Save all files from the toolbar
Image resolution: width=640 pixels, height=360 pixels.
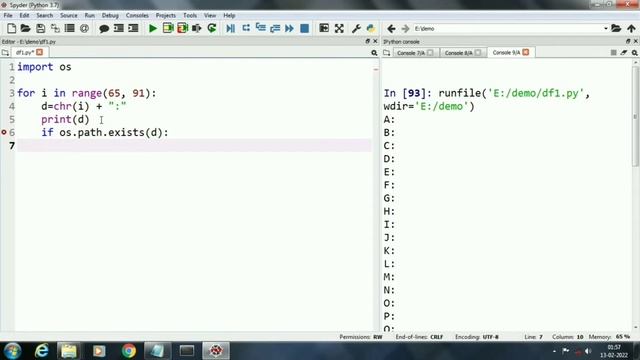tap(55, 28)
